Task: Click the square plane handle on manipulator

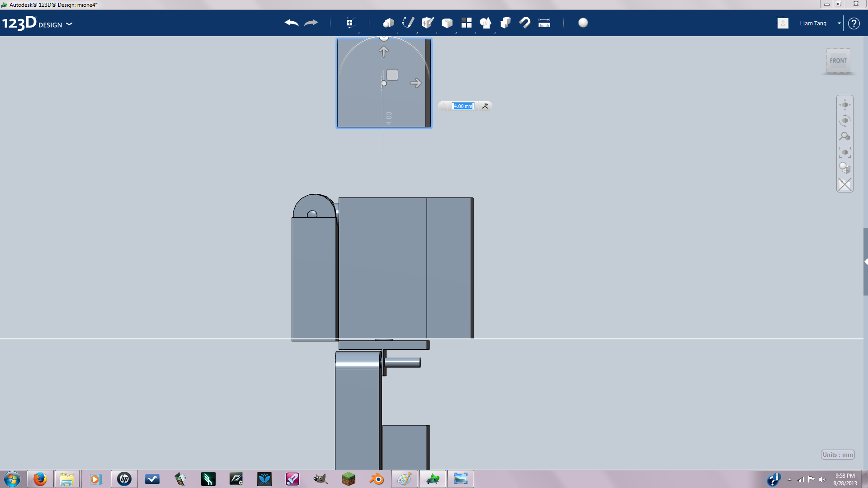Action: click(392, 75)
